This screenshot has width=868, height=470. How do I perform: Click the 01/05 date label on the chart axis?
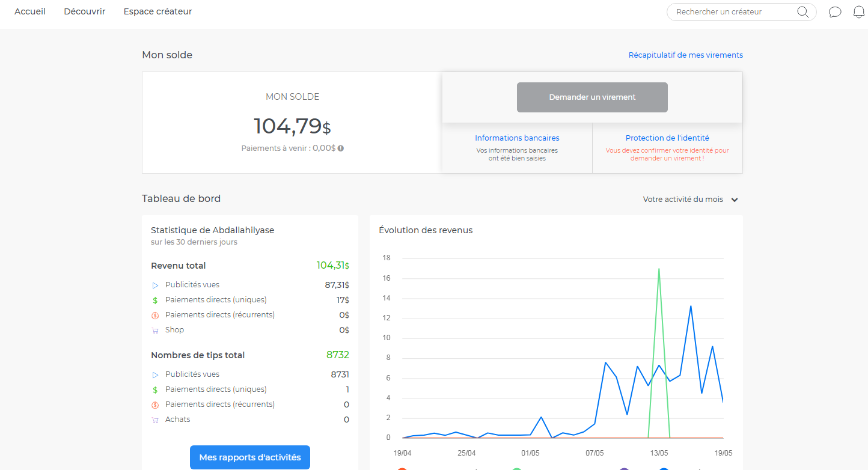[531, 453]
